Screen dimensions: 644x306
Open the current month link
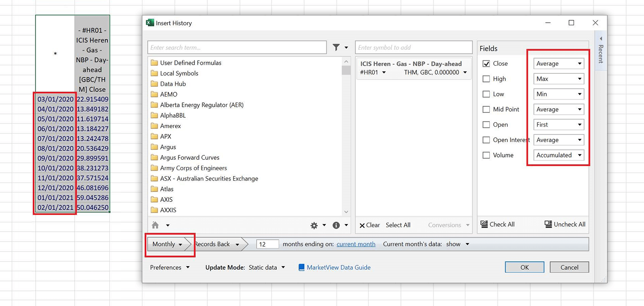coord(356,244)
